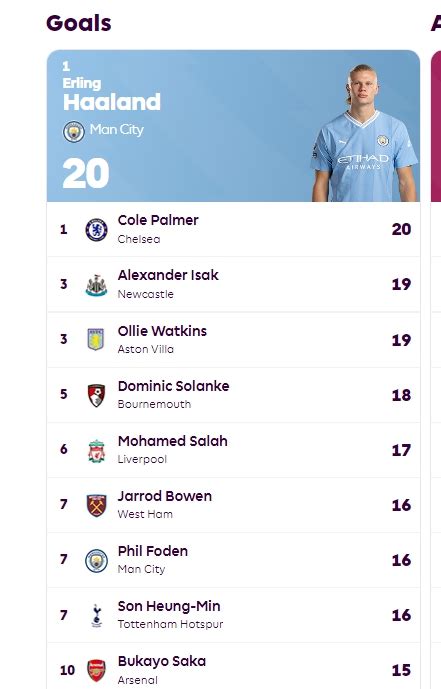Viewport: 441px width, 689px height.
Task: Open Dominic Solanke's profile link
Action: pos(174,386)
